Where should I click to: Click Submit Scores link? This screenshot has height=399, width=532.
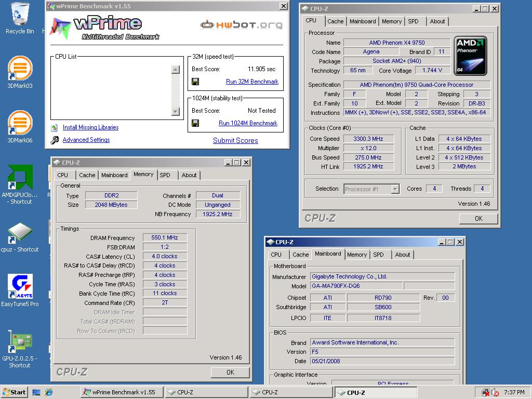coord(235,140)
